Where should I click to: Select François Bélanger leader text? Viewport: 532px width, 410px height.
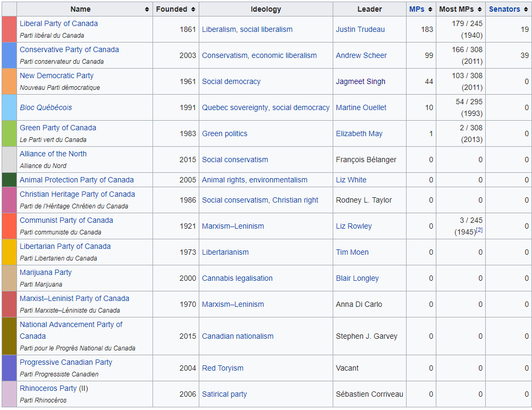[366, 160]
